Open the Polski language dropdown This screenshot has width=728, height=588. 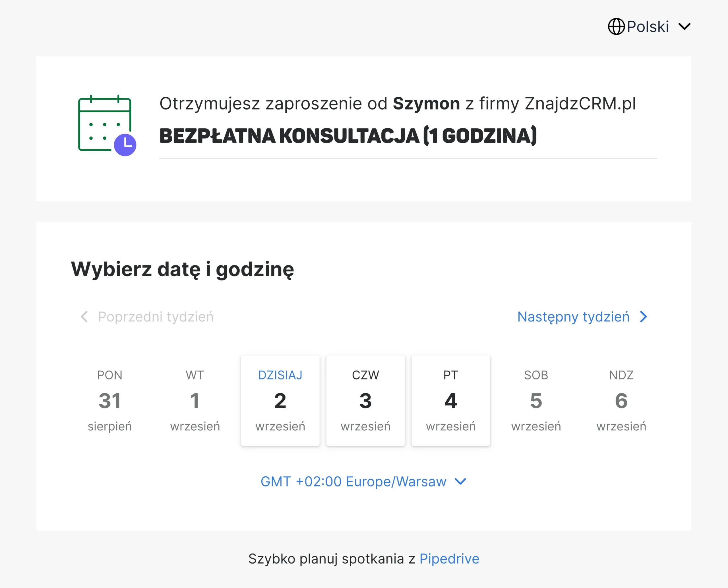(649, 26)
